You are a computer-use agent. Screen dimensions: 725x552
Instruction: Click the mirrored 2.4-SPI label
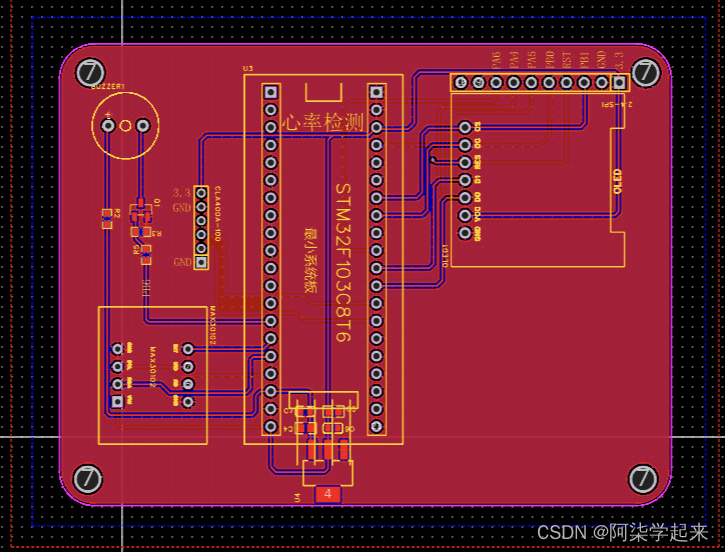[617, 104]
